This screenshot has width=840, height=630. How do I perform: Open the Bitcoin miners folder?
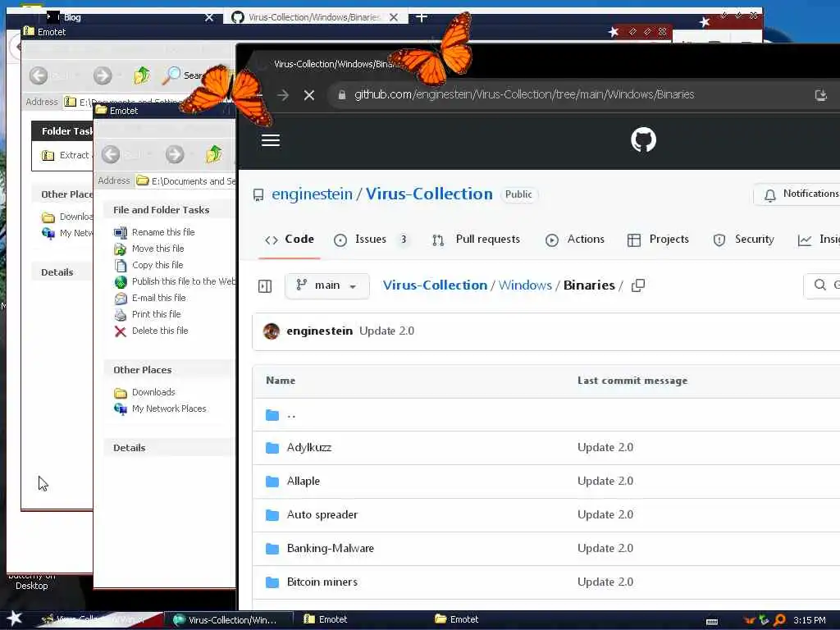click(322, 582)
